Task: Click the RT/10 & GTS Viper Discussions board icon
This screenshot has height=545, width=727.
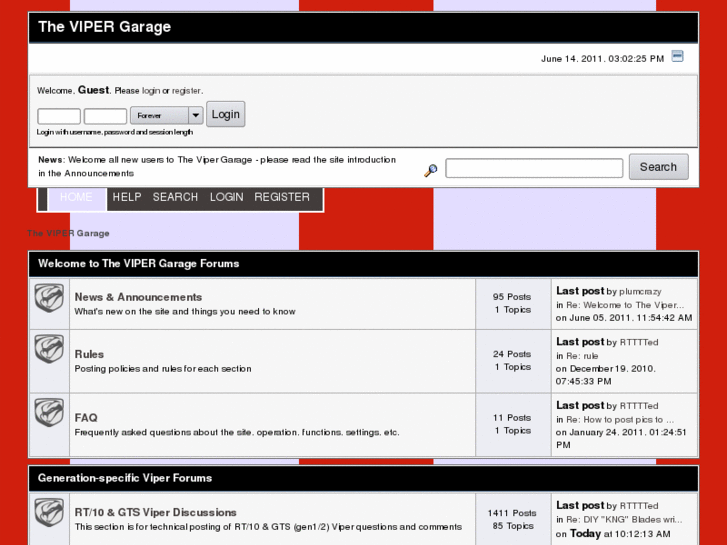Action: point(49,512)
